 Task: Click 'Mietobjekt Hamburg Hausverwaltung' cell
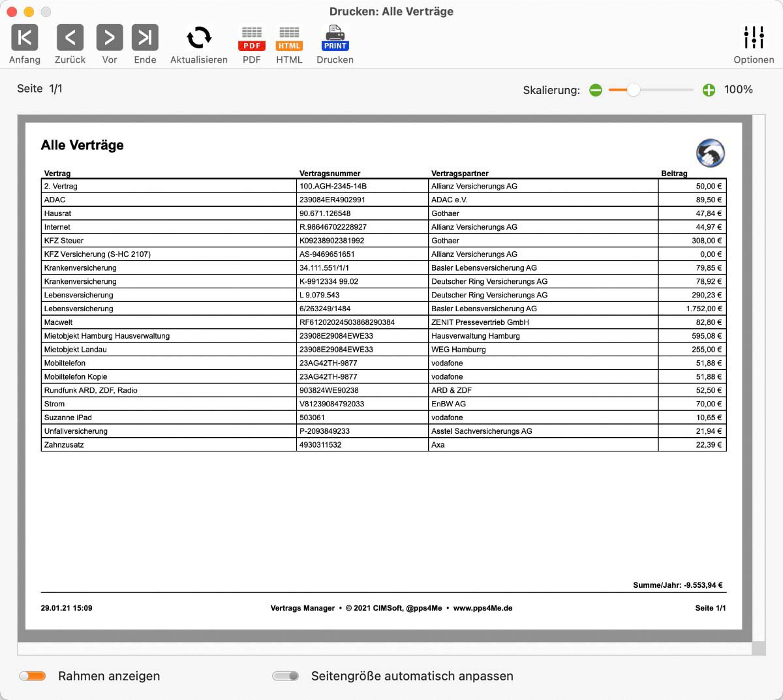168,336
